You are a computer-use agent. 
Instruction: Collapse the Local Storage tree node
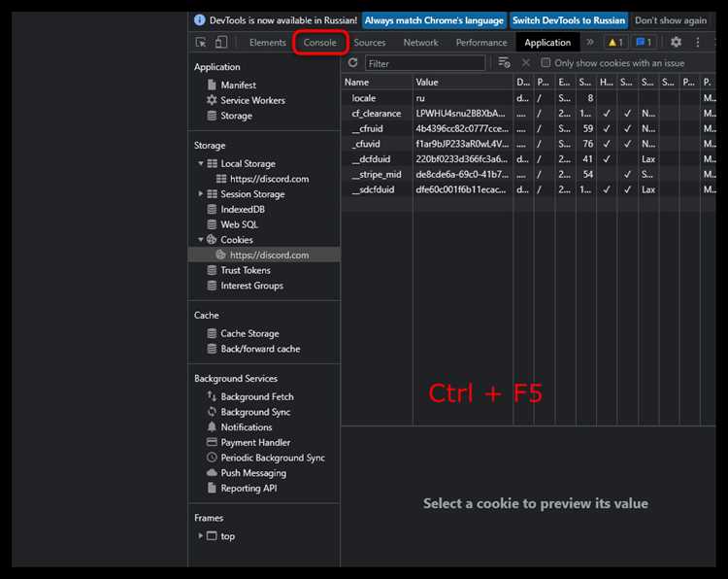(201, 163)
